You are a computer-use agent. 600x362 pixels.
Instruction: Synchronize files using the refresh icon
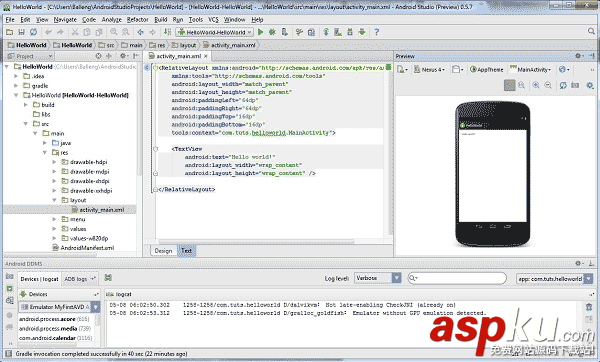click(x=34, y=32)
